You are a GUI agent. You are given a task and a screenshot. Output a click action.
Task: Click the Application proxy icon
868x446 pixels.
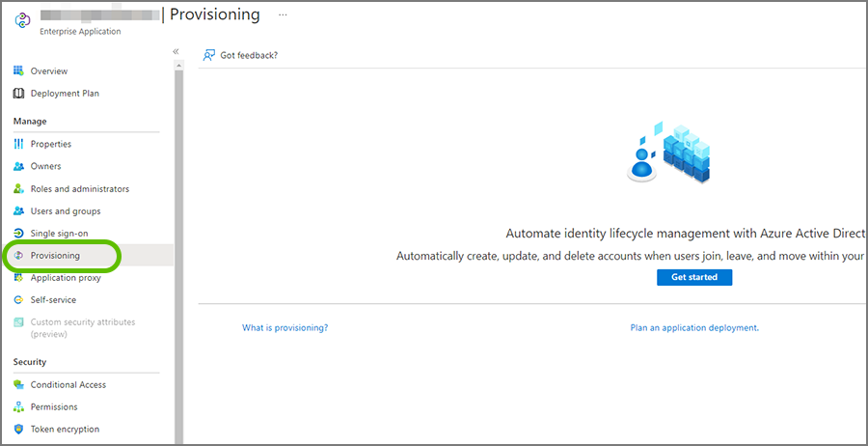[x=19, y=278]
